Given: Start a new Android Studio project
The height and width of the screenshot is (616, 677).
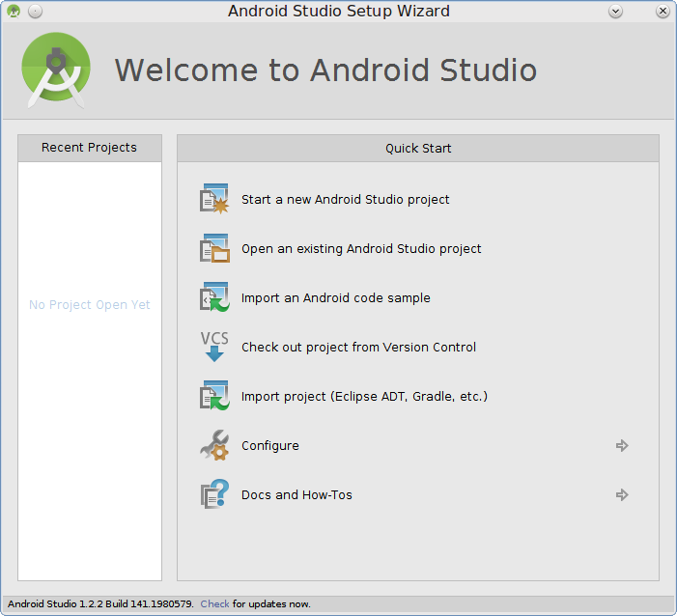Looking at the screenshot, I should (346, 200).
